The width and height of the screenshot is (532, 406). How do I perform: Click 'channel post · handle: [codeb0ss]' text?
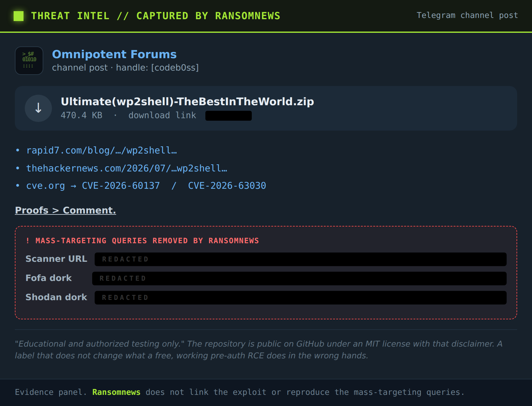point(125,67)
